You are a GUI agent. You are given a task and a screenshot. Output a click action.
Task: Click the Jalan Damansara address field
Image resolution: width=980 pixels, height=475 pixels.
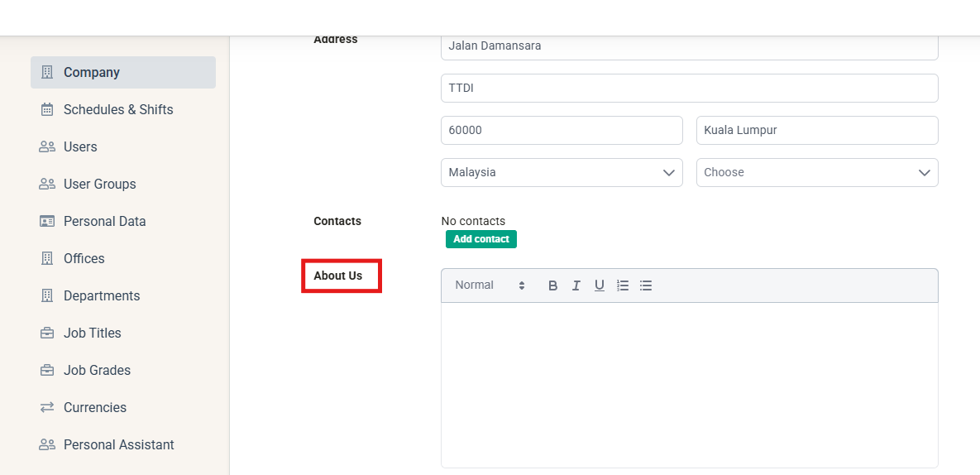[690, 47]
